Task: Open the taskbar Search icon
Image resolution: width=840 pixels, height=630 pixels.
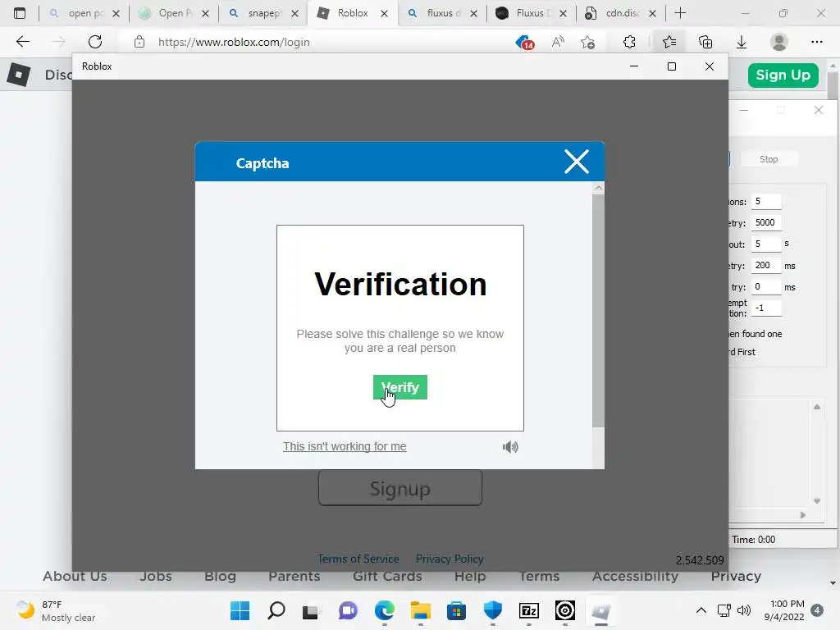Action: coord(276,610)
